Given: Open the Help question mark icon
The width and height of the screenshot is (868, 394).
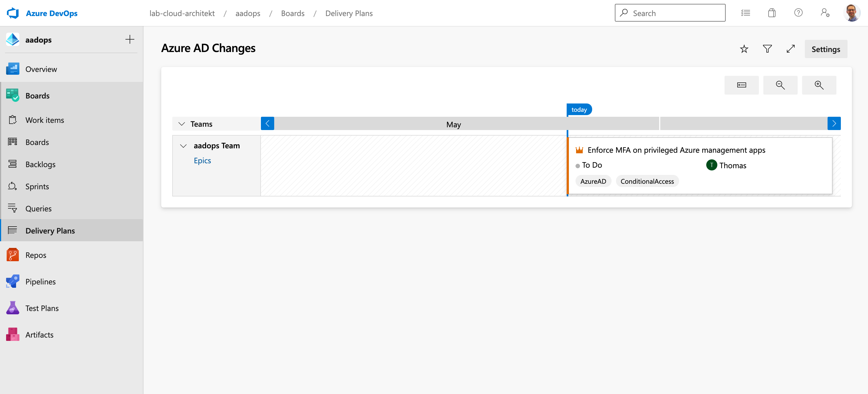Looking at the screenshot, I should (x=798, y=13).
